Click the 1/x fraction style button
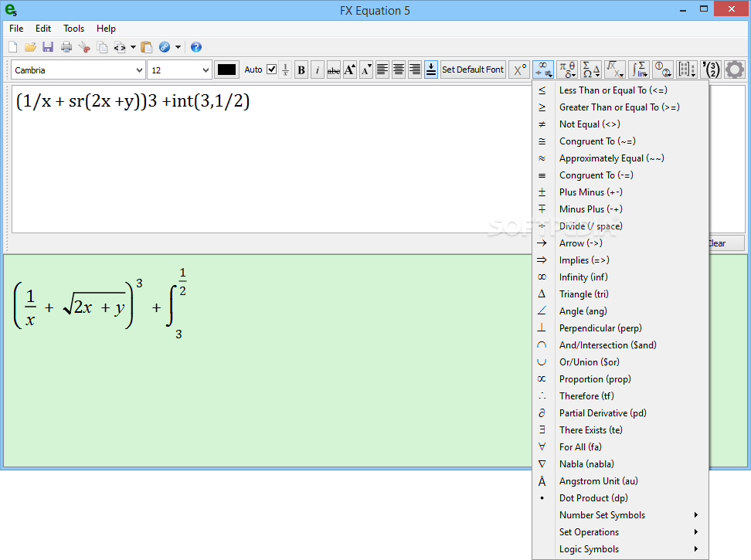The image size is (751, 560). 285,70
